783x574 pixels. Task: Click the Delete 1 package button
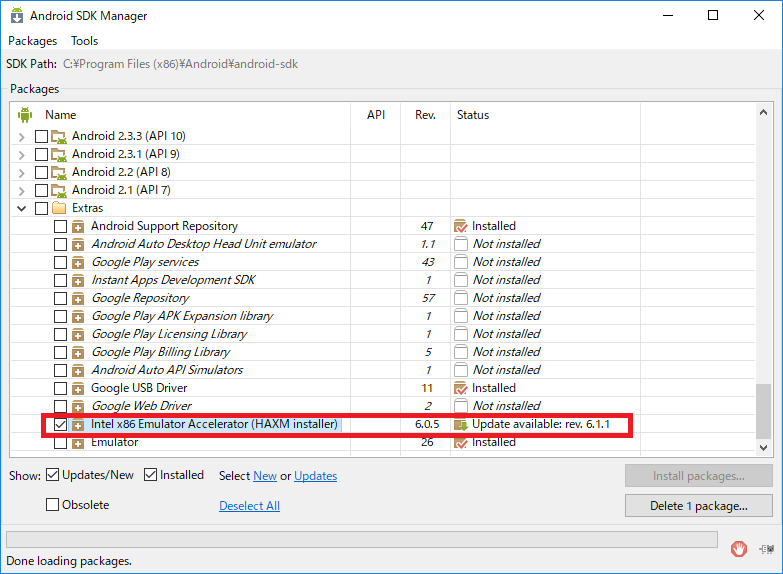pyautogui.click(x=699, y=506)
